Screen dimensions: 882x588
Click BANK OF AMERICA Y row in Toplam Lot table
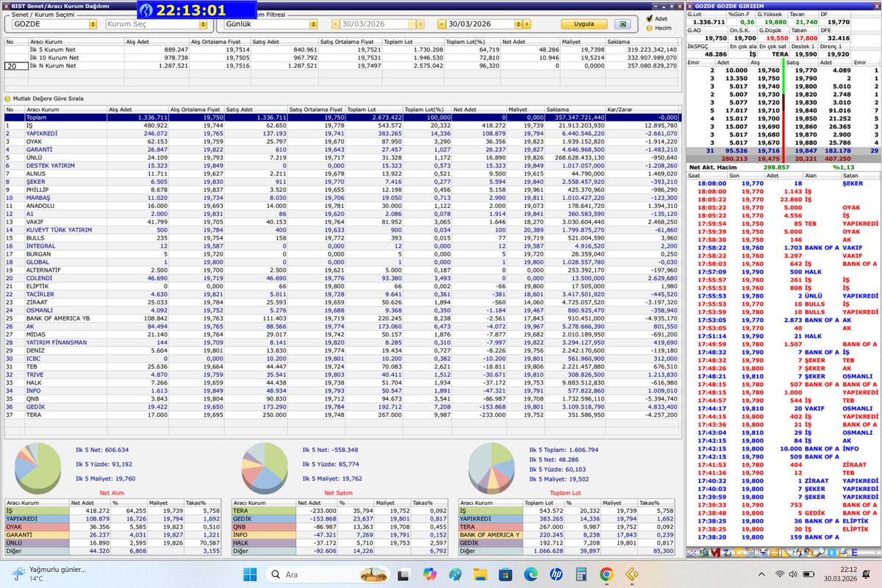[567, 534]
